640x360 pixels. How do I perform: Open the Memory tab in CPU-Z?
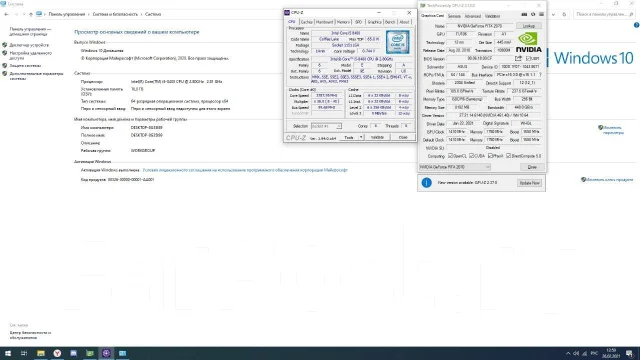tap(343, 22)
